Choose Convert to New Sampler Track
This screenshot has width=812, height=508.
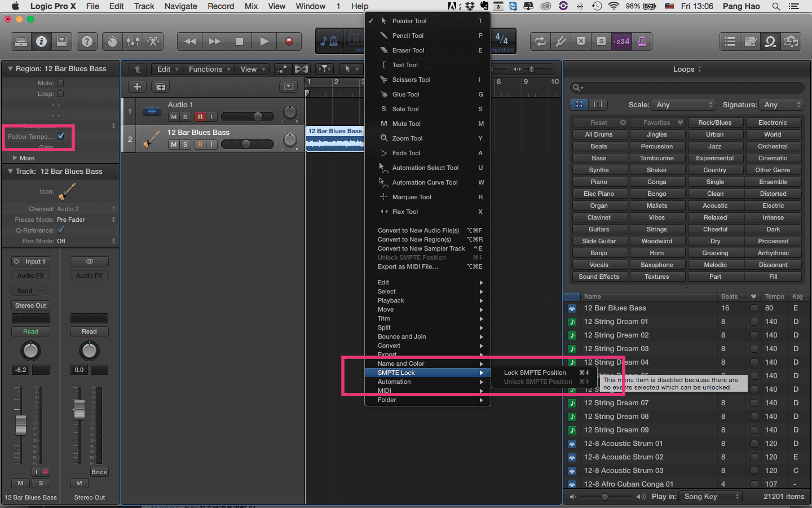(427, 248)
